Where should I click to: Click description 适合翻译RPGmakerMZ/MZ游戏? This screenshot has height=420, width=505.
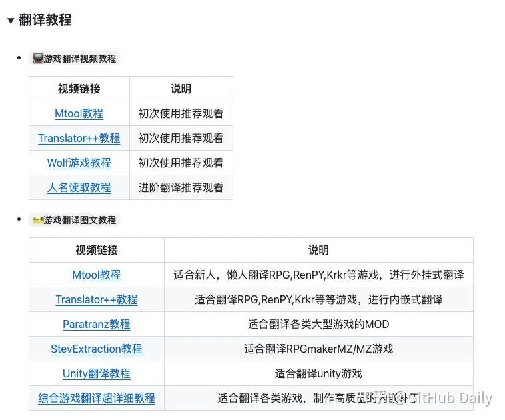318,349
